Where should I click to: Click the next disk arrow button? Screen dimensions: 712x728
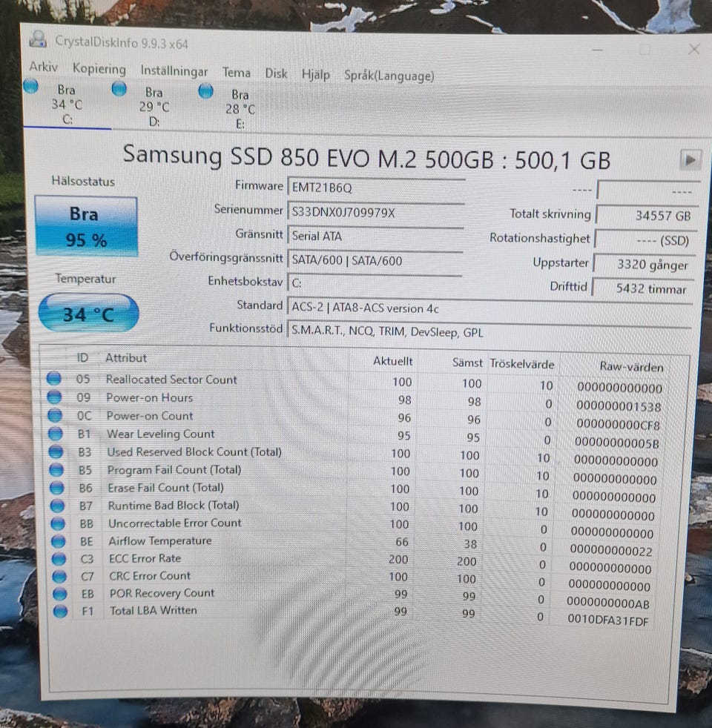[x=690, y=160]
